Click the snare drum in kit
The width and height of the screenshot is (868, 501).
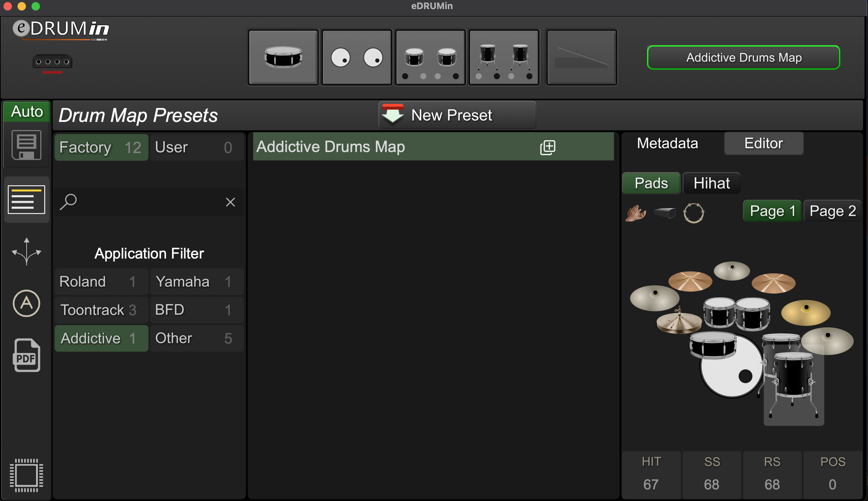(713, 345)
